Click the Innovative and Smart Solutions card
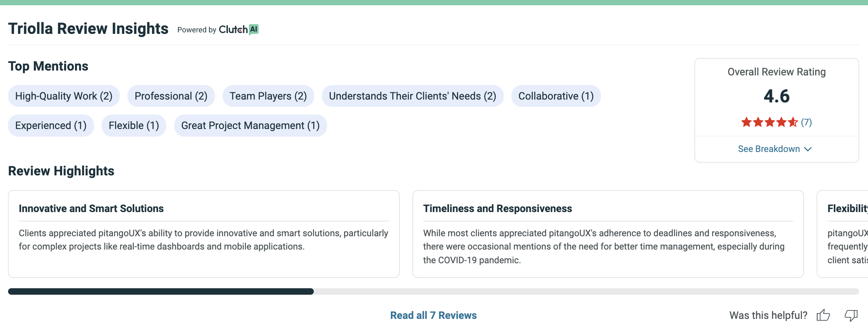This screenshot has height=333, width=868. pos(204,234)
